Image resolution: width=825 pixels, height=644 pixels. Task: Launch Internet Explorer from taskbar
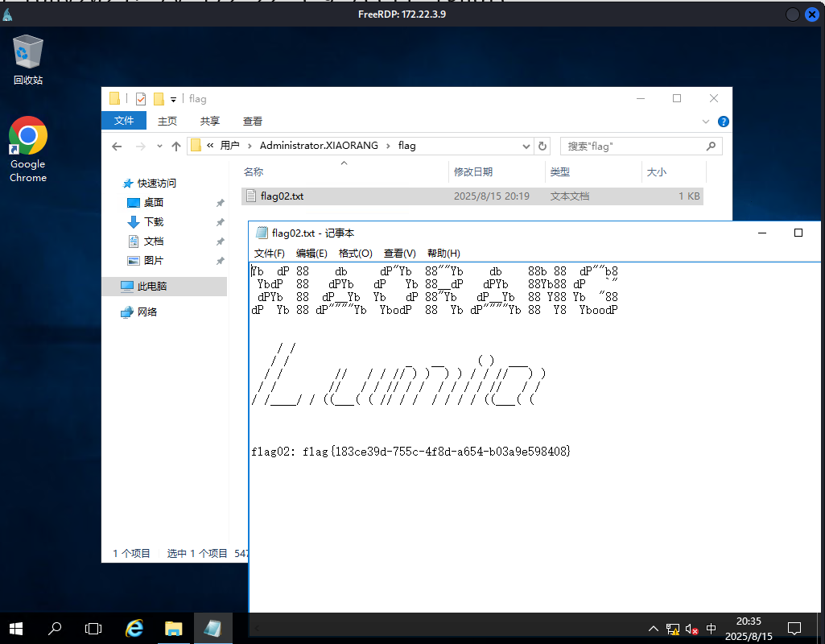pyautogui.click(x=134, y=628)
